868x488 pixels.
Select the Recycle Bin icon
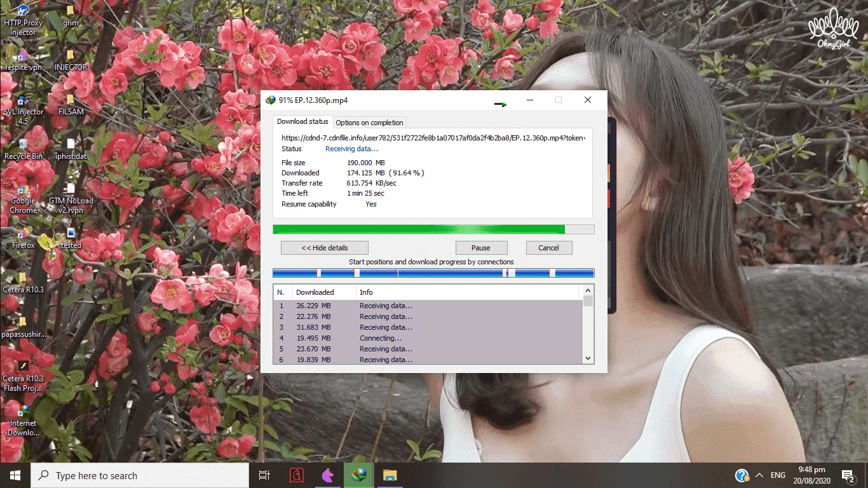23,149
